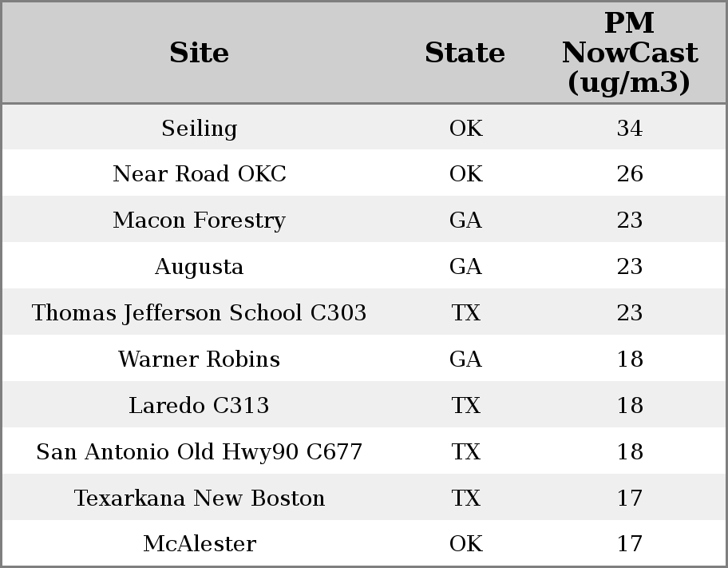Click the value 26 for Near Road OKC
Screen dimensions: 728x568
pyautogui.click(x=629, y=174)
